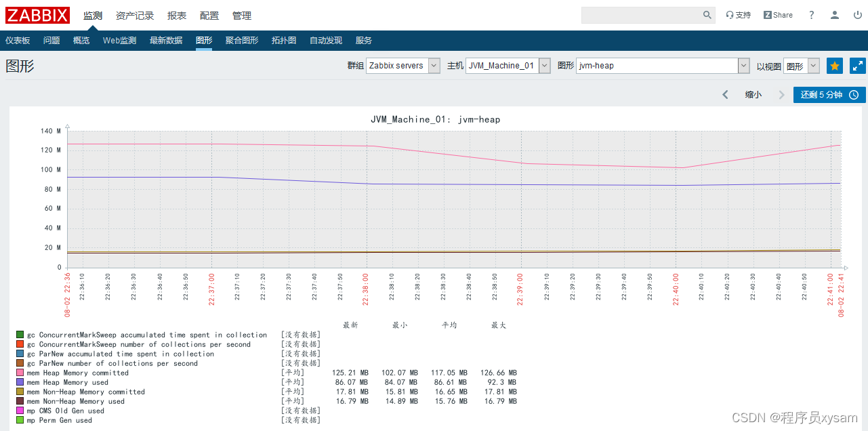Select the Graphs (图形) submenu tab

tap(204, 41)
